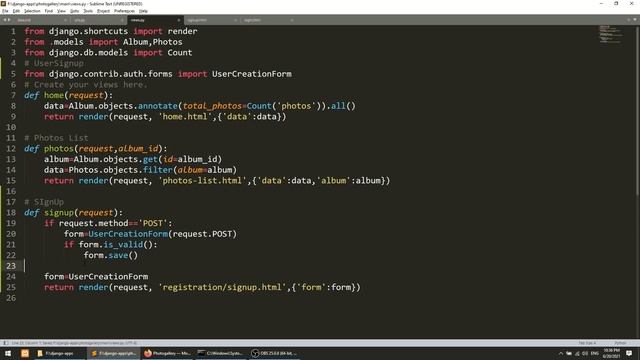This screenshot has width=640, height=360.
Task: Select Sublime Text taskbar button
Action: click(113, 353)
